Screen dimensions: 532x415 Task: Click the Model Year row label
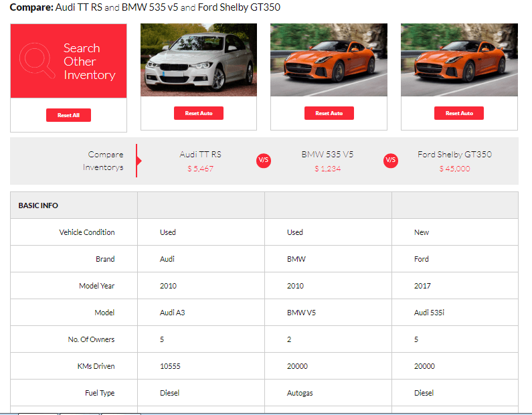(x=96, y=286)
